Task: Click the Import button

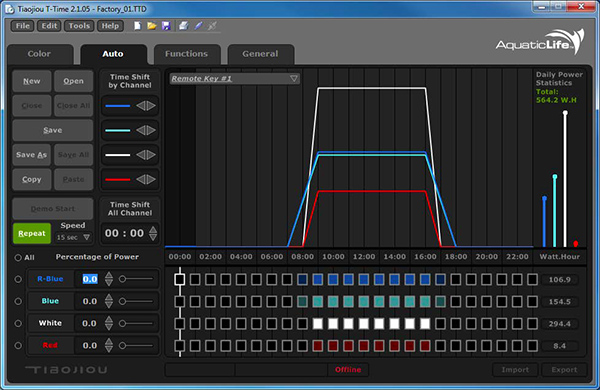Action: tap(515, 370)
